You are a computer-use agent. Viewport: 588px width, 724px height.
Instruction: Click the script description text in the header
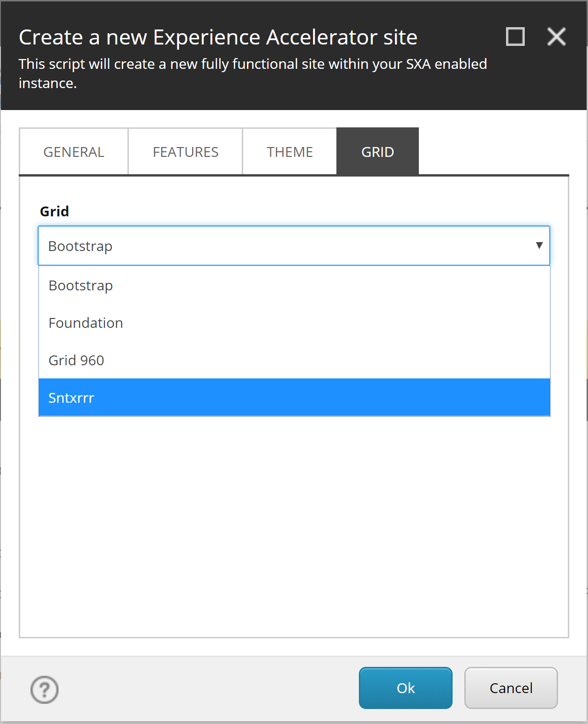click(x=253, y=64)
